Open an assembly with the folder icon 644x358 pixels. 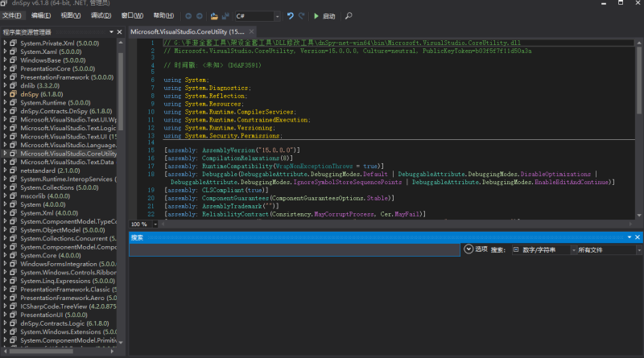(214, 16)
